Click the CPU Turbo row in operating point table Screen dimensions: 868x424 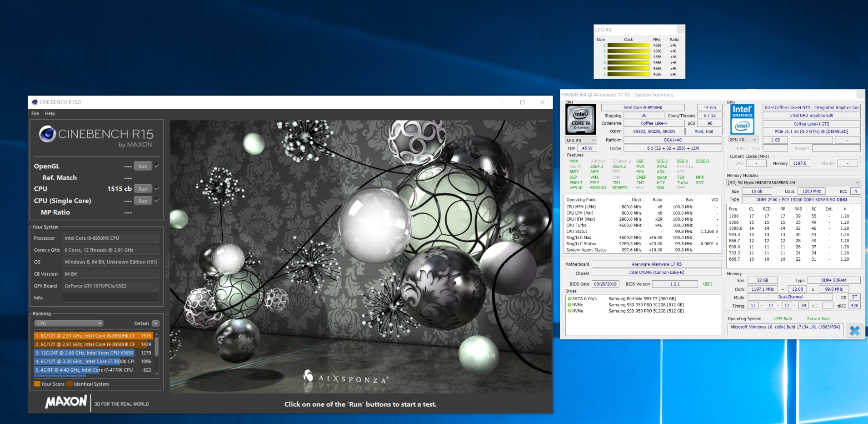(x=642, y=225)
